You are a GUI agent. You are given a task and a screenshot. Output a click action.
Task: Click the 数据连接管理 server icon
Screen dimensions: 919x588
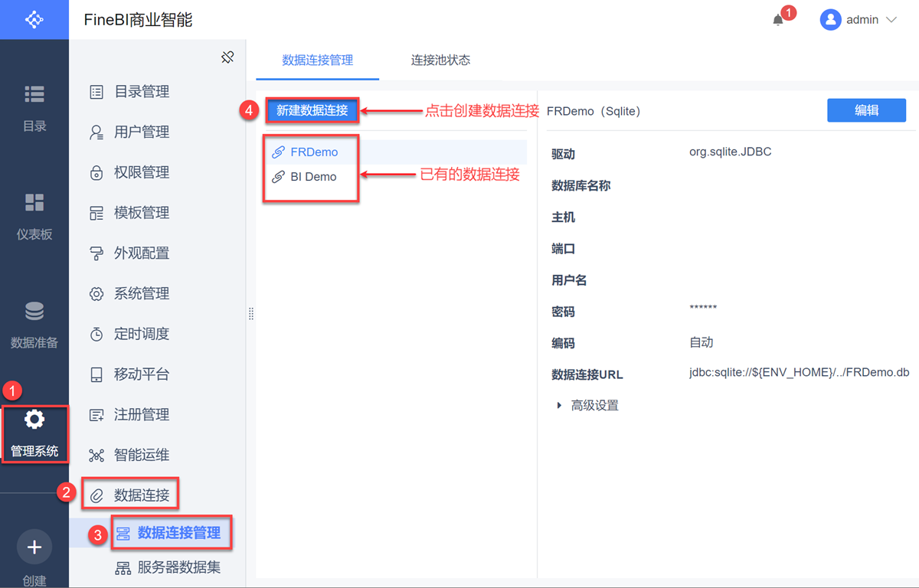[x=123, y=534]
